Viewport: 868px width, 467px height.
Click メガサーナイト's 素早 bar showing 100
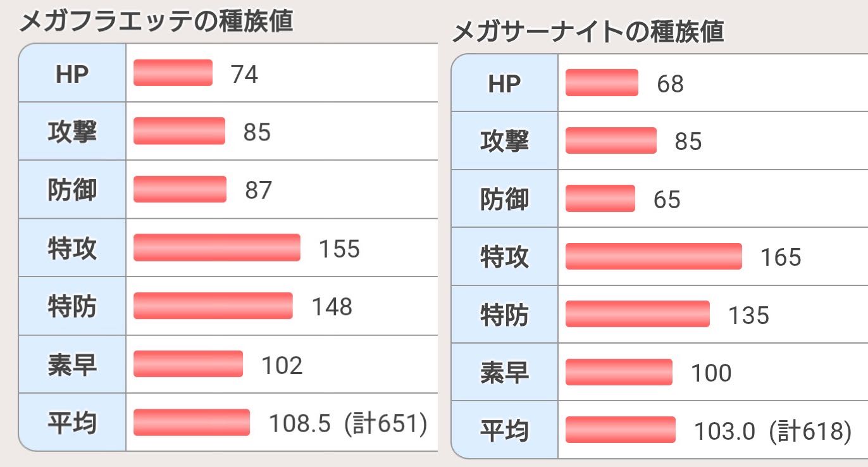pyautogui.click(x=618, y=372)
